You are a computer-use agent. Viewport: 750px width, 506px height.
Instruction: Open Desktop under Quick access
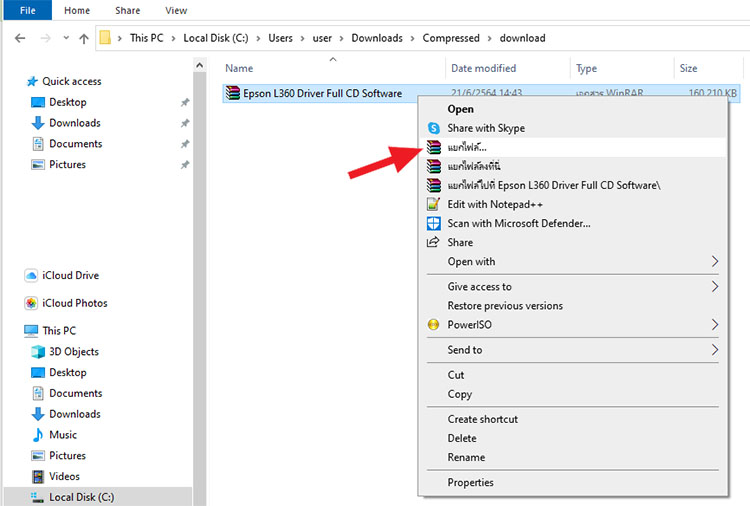[68, 102]
